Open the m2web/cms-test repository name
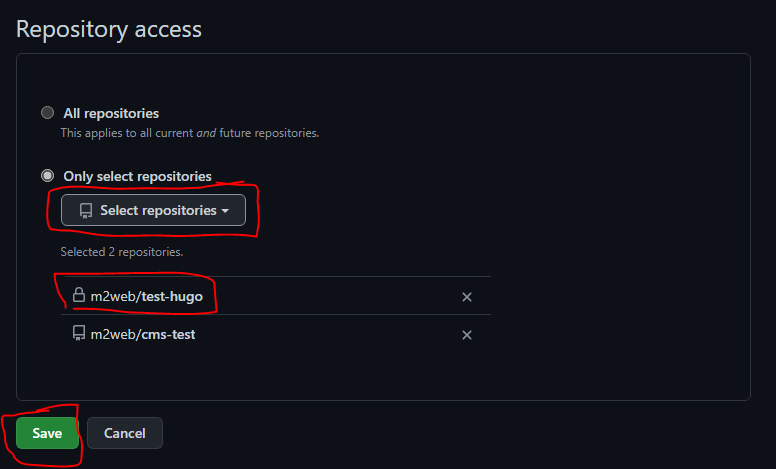Screen dimensions: 776x469 (143, 334)
